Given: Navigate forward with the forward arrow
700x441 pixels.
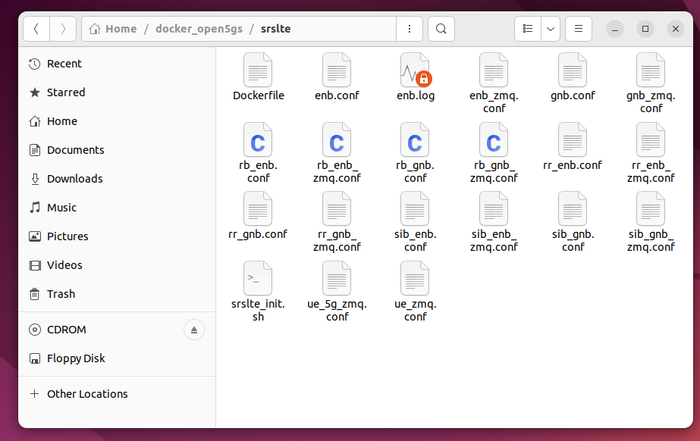Looking at the screenshot, I should coord(62,29).
